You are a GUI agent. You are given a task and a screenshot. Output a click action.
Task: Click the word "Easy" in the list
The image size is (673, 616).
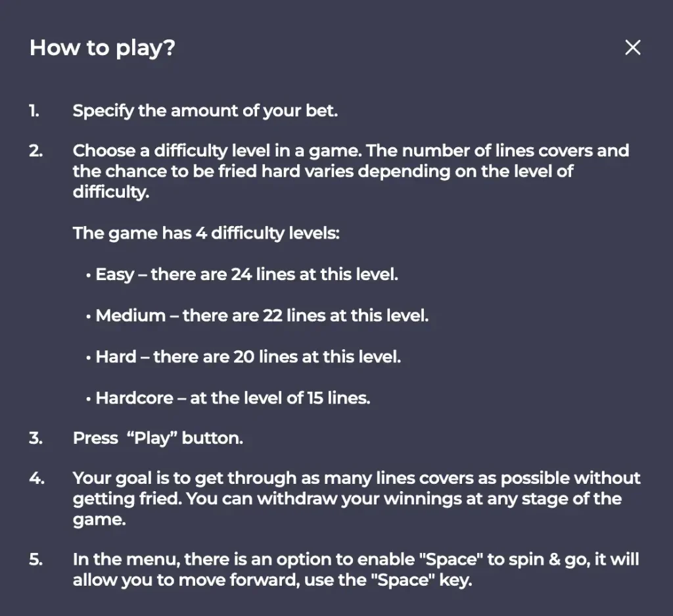115,275
